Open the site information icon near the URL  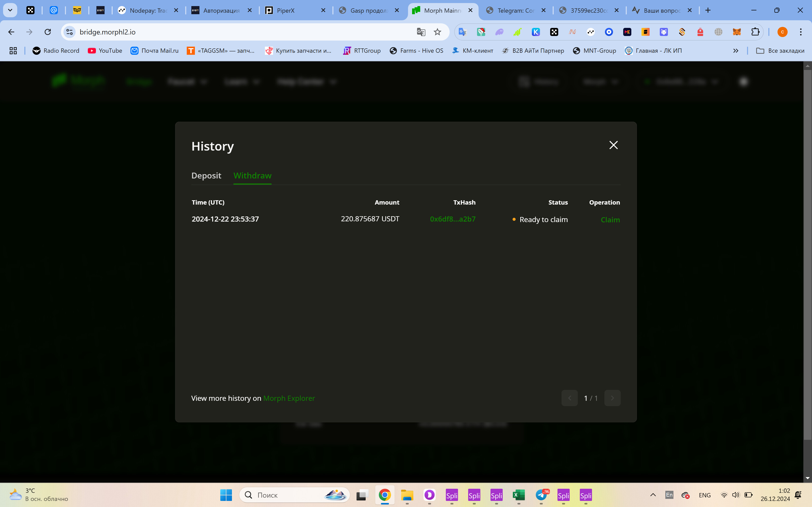pyautogui.click(x=70, y=32)
